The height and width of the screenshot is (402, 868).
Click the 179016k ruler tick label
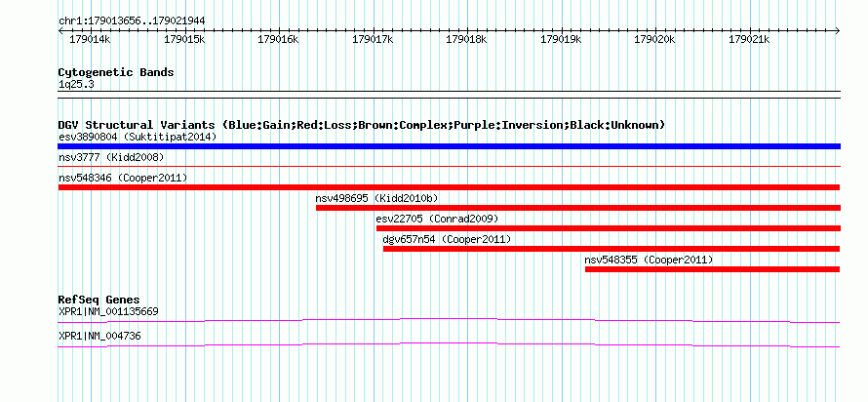(x=279, y=40)
